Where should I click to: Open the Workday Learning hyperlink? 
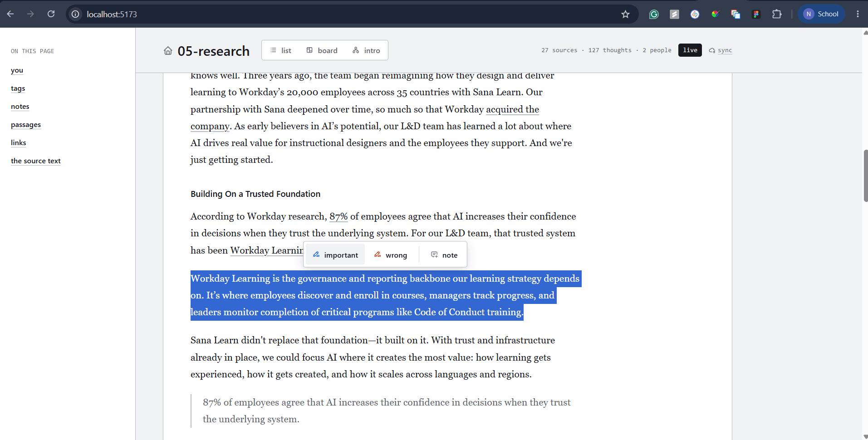click(x=267, y=250)
